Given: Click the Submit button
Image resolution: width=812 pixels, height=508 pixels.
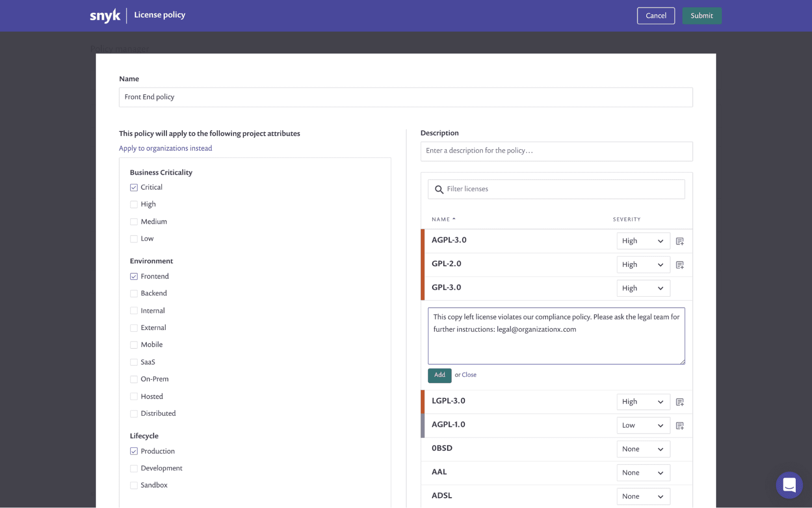Looking at the screenshot, I should coord(702,16).
